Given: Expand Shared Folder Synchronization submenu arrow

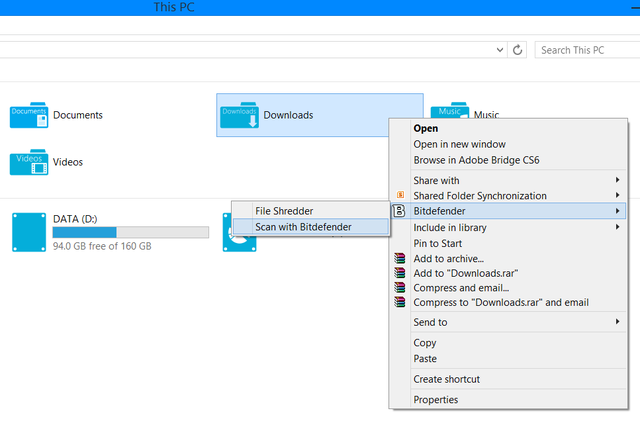Looking at the screenshot, I should click(618, 195).
